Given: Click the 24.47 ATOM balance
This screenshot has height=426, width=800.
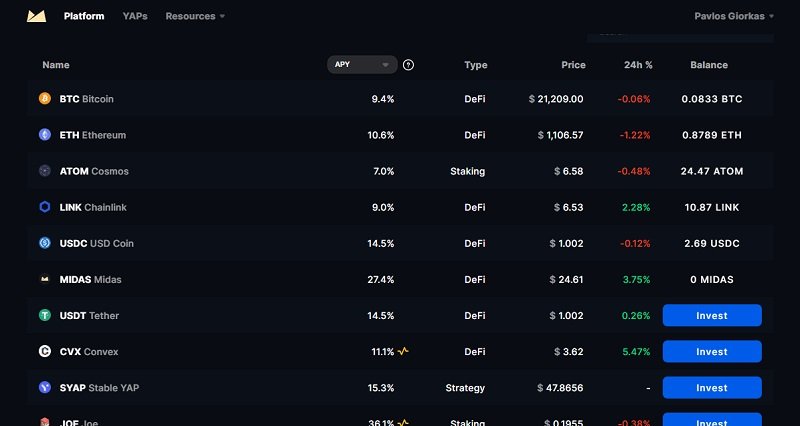Looking at the screenshot, I should coord(712,171).
